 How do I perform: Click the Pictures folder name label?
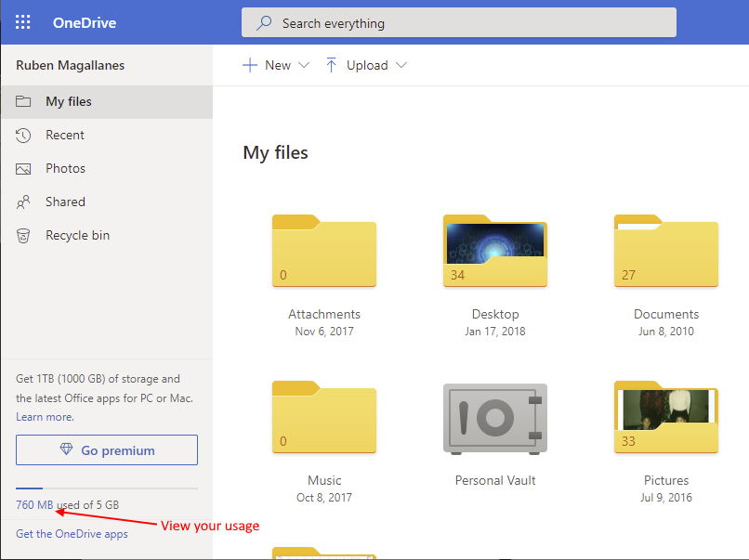[x=666, y=480]
